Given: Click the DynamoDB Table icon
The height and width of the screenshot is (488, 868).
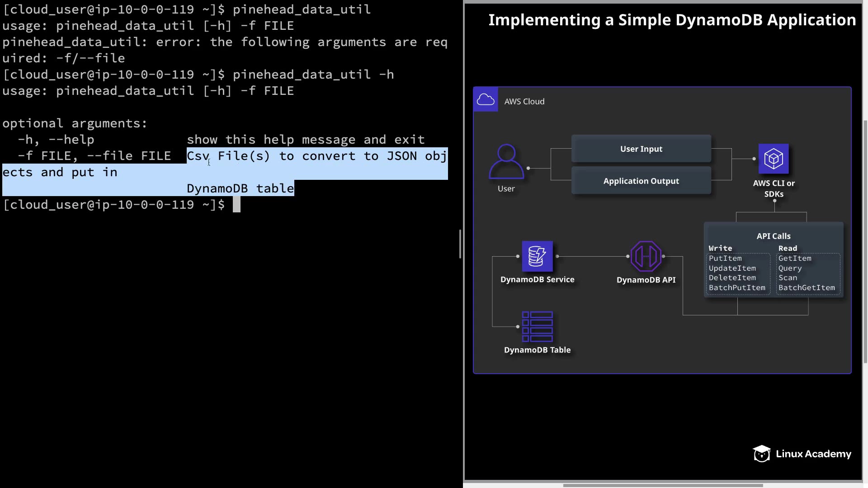Looking at the screenshot, I should pos(537,326).
